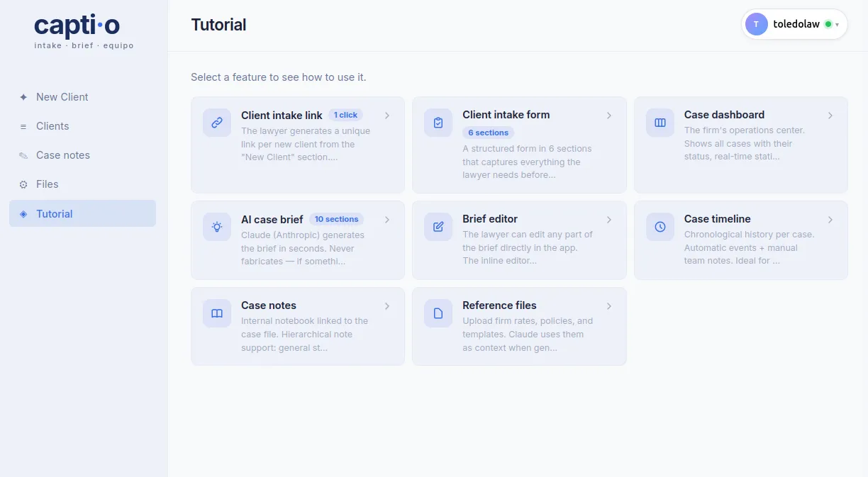This screenshot has height=477, width=868.
Task: Click the list icon beside Clients
Action: point(23,126)
